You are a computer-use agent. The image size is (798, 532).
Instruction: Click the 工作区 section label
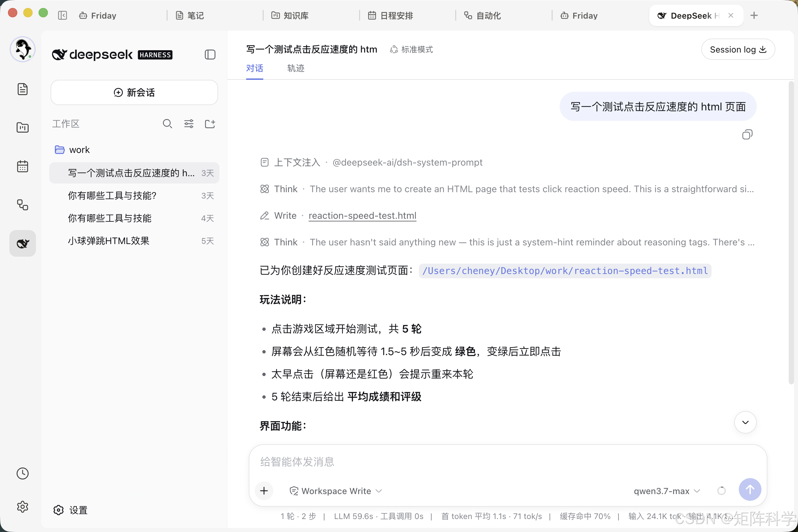click(66, 124)
